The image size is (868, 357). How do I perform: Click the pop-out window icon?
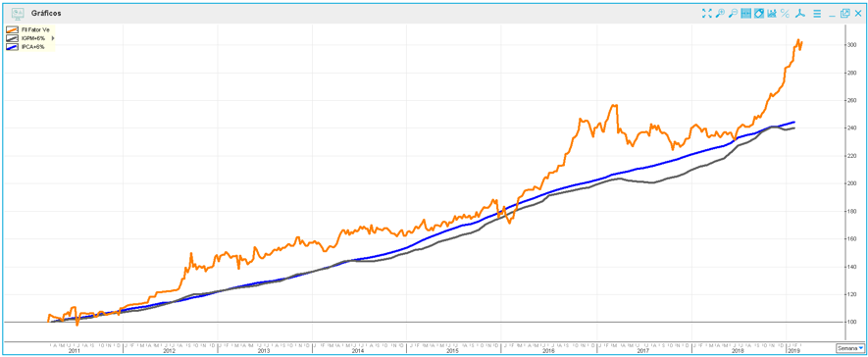coord(844,14)
